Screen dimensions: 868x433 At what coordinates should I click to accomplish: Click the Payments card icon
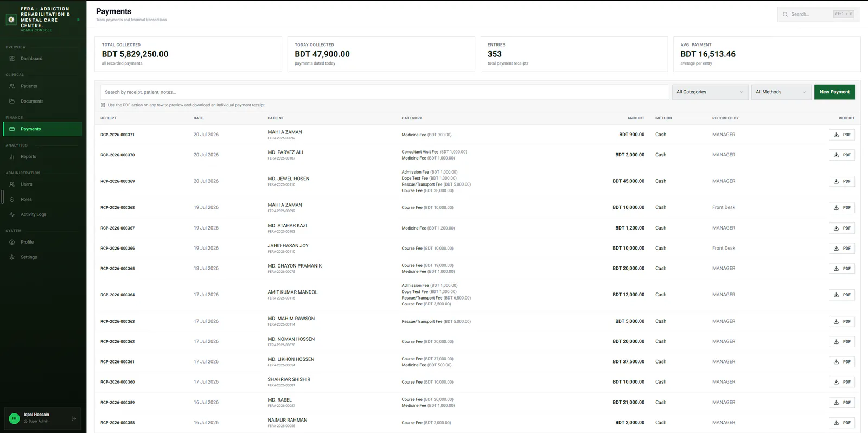click(12, 129)
